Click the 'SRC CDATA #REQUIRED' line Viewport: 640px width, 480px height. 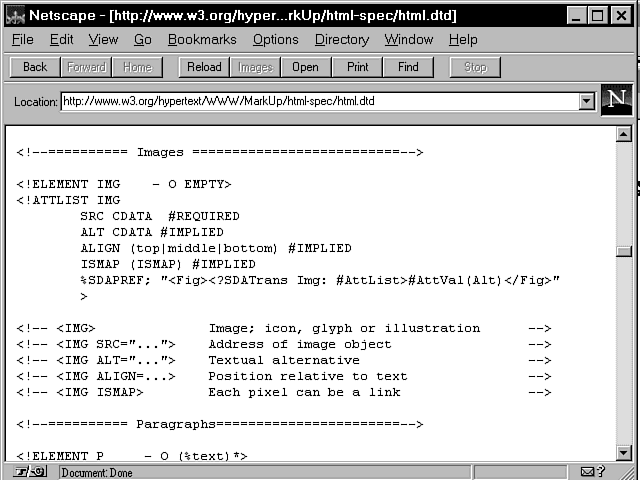[160, 216]
